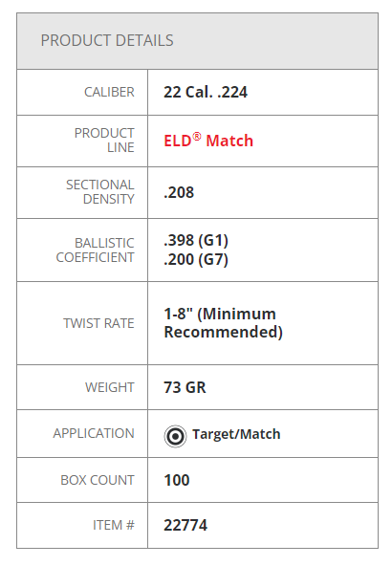Click the 1-8" Minimum Recommended twist value
The height and width of the screenshot is (566, 392).
coord(224,323)
